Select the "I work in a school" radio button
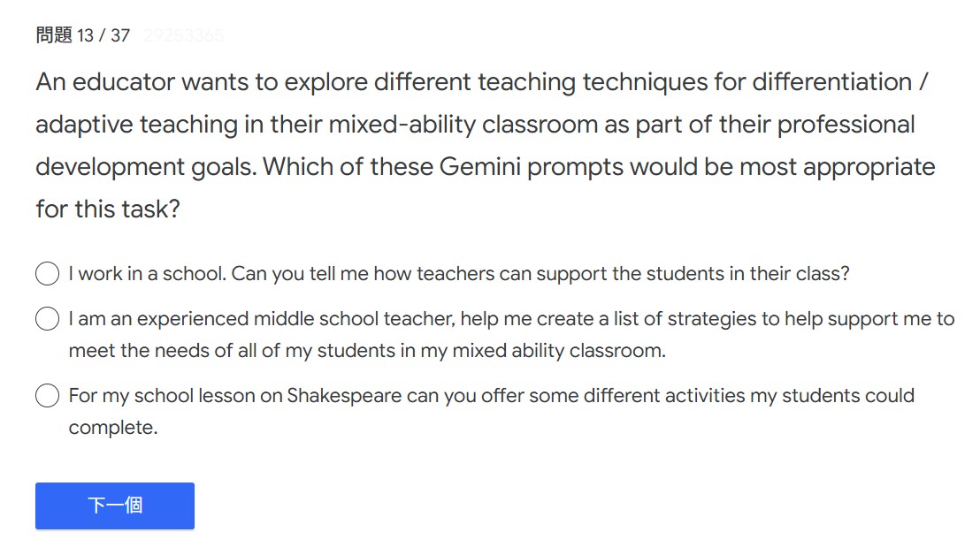Viewport: 980px width, 555px height. click(x=47, y=274)
